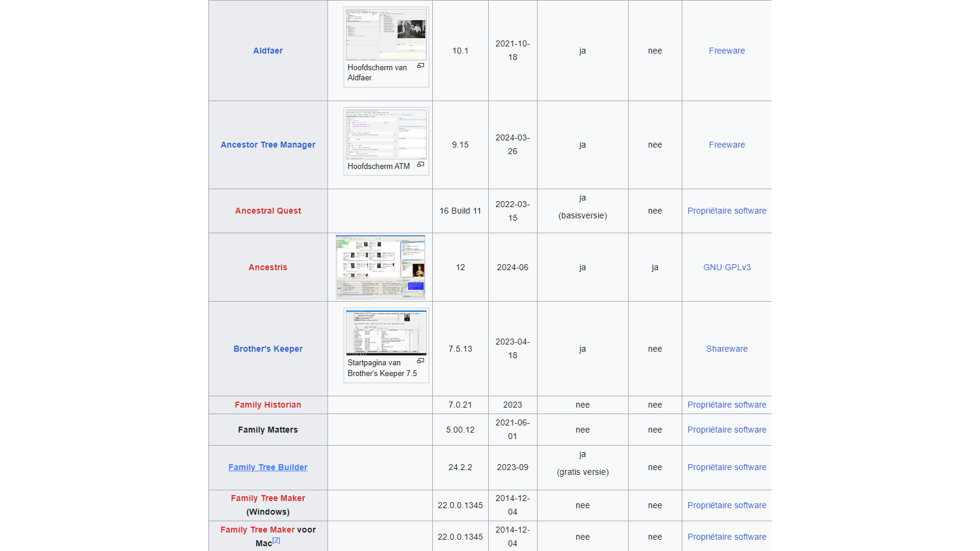The image size is (980, 551).
Task: Select the Family Matters name cell
Action: tap(268, 430)
